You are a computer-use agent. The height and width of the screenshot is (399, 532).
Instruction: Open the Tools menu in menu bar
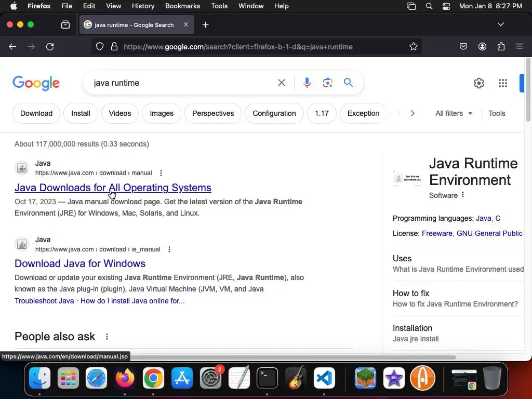219,6
